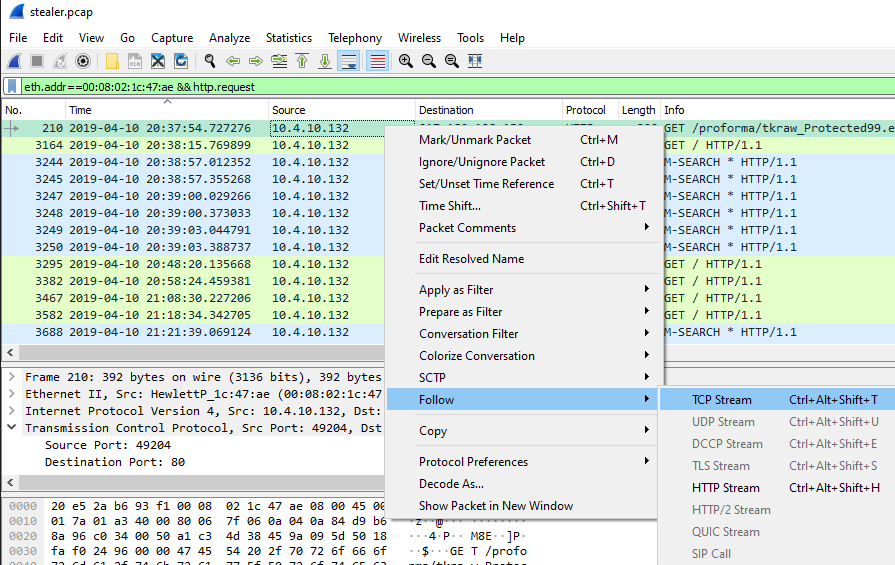Open the Analyze menu
895x565 pixels.
coord(229,38)
